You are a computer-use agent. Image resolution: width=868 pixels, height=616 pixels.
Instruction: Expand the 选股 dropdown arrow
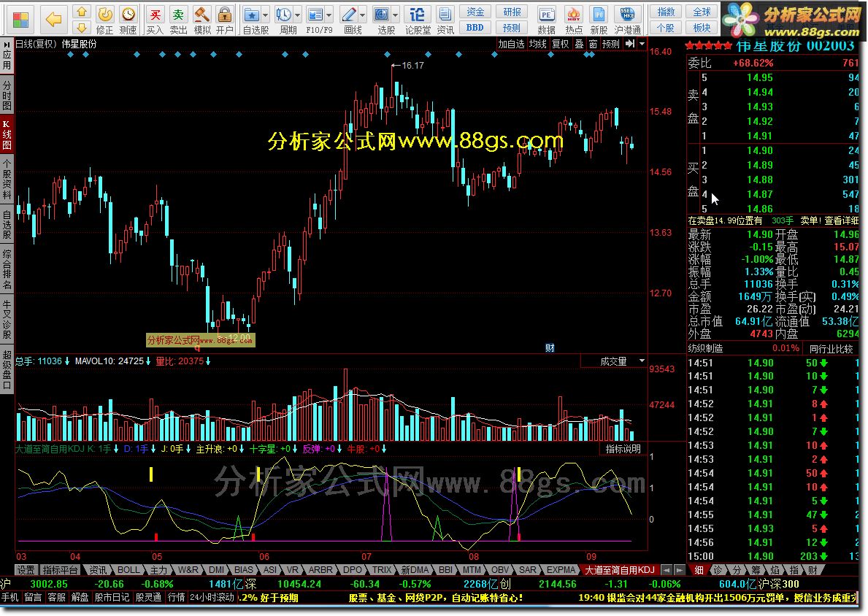[395, 15]
